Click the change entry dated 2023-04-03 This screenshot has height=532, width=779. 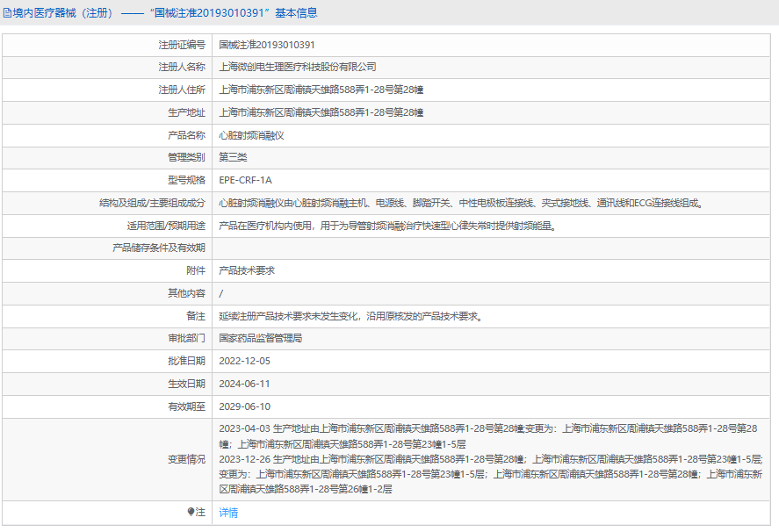coord(488,436)
